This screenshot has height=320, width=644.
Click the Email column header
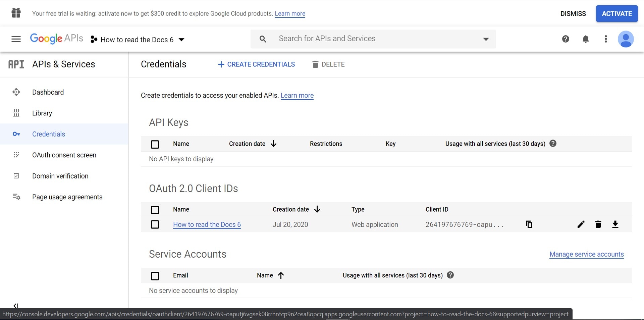[180, 275]
